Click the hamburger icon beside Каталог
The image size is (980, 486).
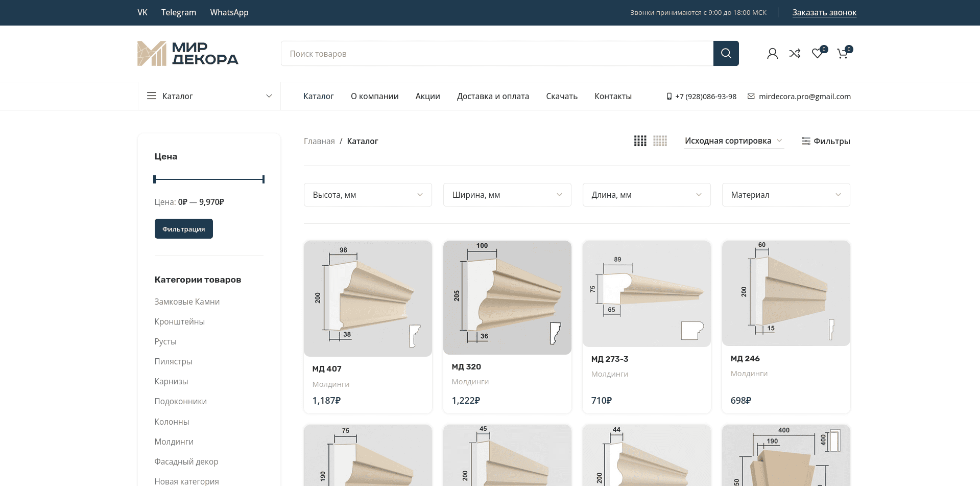pyautogui.click(x=152, y=96)
